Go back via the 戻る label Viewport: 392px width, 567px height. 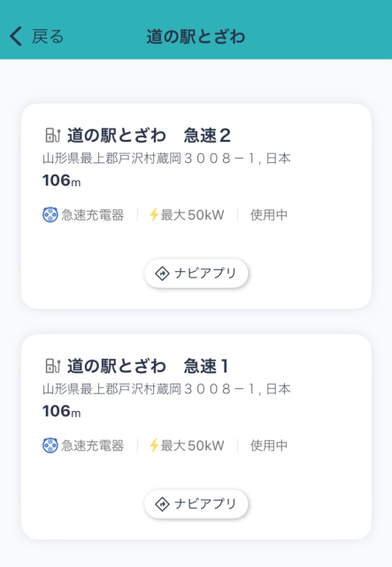pos(48,36)
